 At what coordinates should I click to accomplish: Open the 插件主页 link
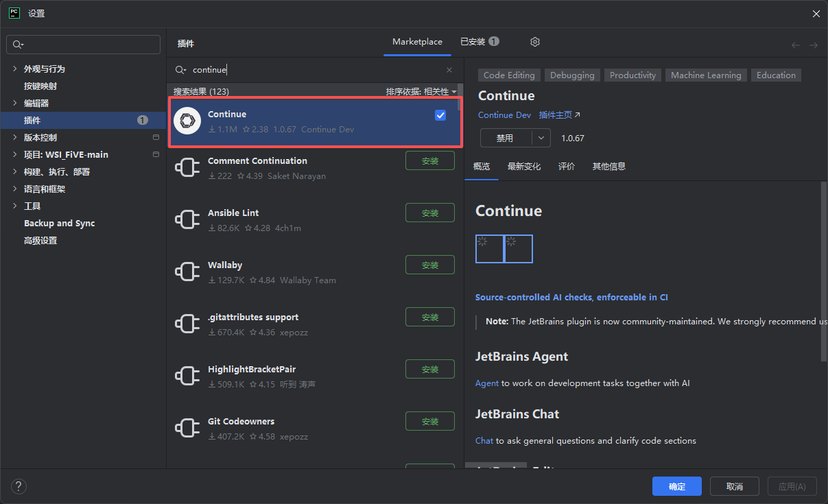pyautogui.click(x=560, y=115)
